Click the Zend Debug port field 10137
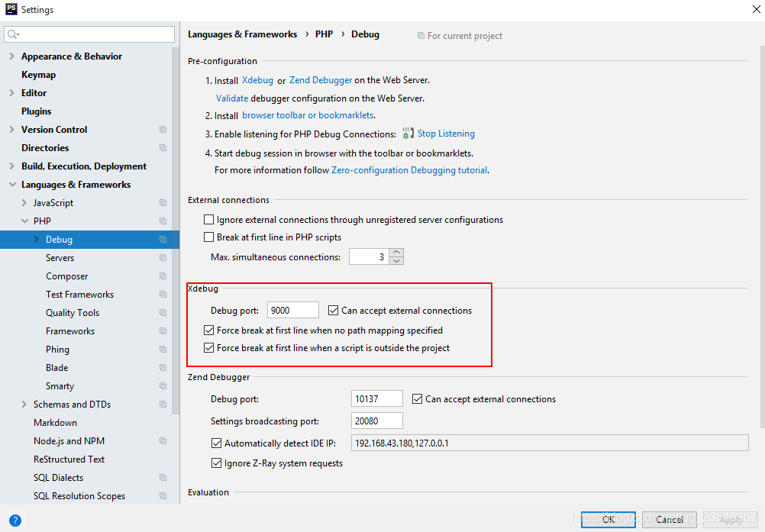Screen dimensions: 765x532 [376, 399]
